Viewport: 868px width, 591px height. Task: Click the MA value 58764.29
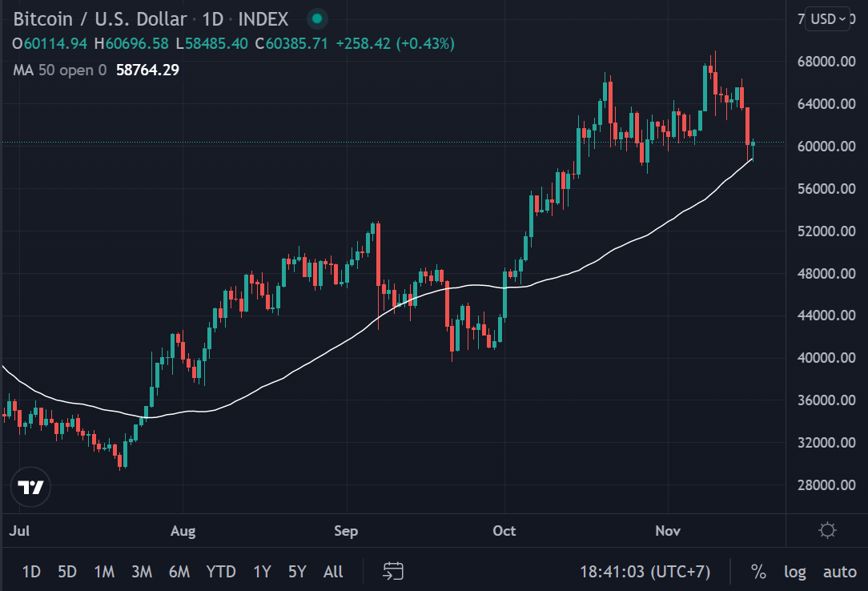(148, 70)
